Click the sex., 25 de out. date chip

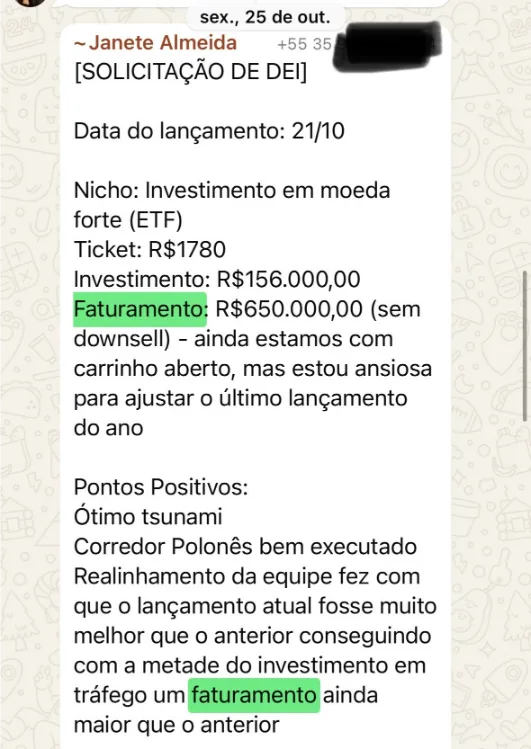[265, 17]
